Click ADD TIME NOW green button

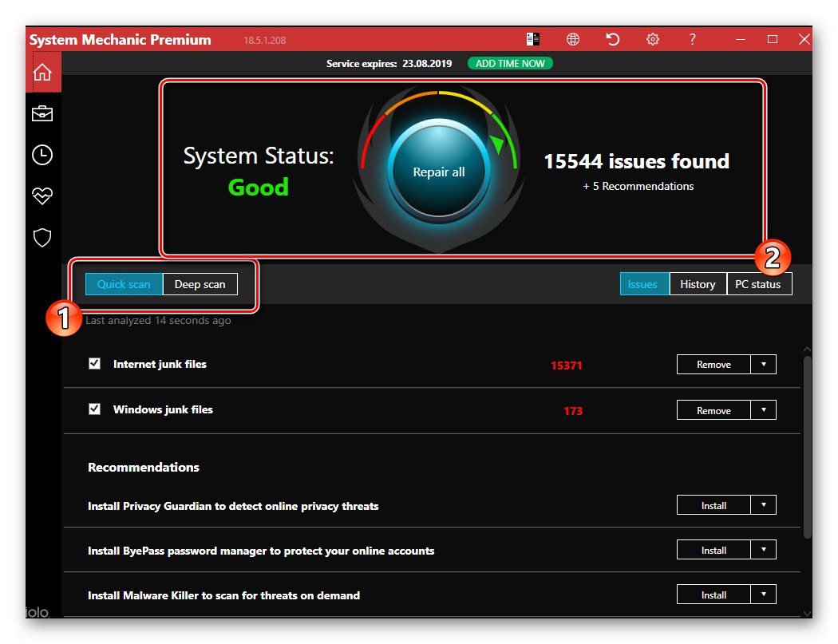(510, 64)
